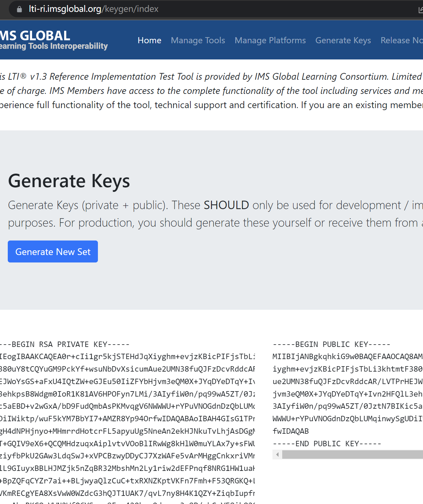The image size is (423, 504).
Task: Click the scrollbar's left arrow under the public key
Action: pyautogui.click(x=277, y=455)
